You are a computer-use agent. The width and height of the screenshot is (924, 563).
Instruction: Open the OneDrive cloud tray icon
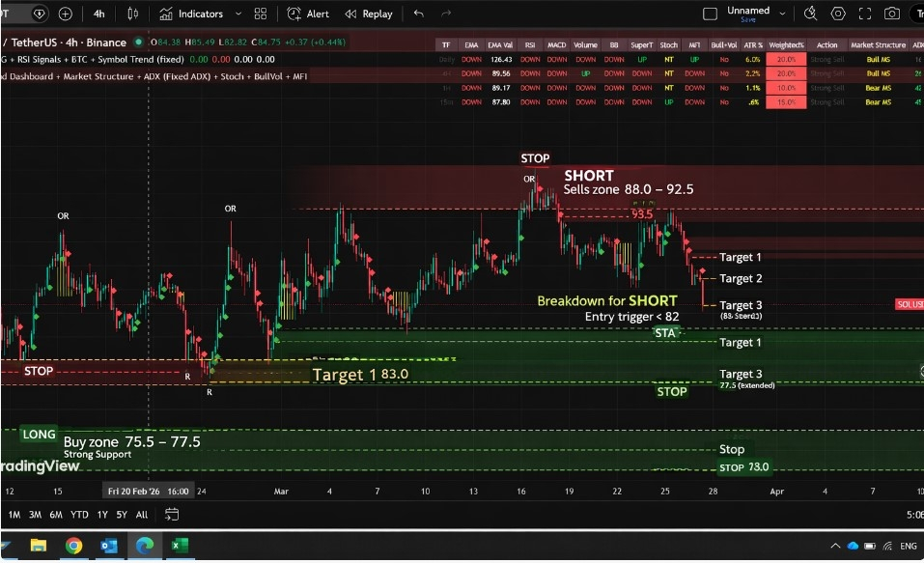[853, 546]
